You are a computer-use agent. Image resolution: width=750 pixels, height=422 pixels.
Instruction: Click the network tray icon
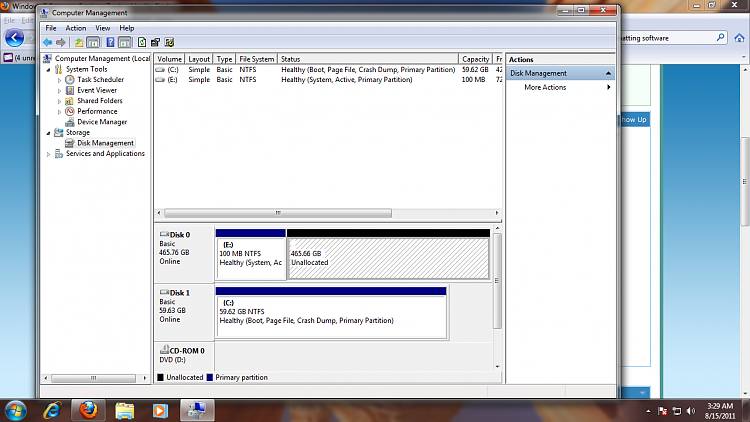coord(677,411)
